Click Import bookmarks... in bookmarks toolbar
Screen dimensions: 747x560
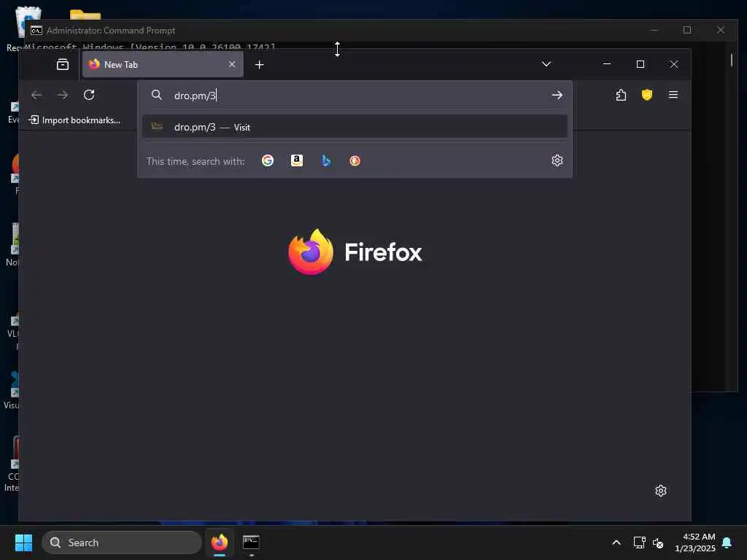point(74,120)
